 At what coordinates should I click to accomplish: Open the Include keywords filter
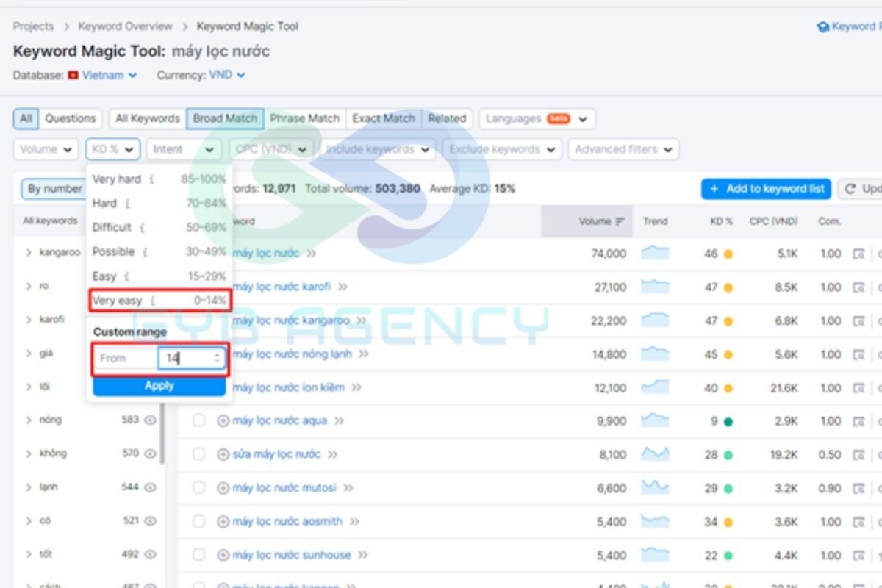pyautogui.click(x=378, y=149)
